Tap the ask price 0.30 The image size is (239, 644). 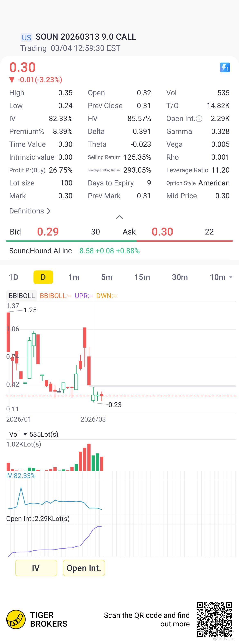pyautogui.click(x=162, y=232)
